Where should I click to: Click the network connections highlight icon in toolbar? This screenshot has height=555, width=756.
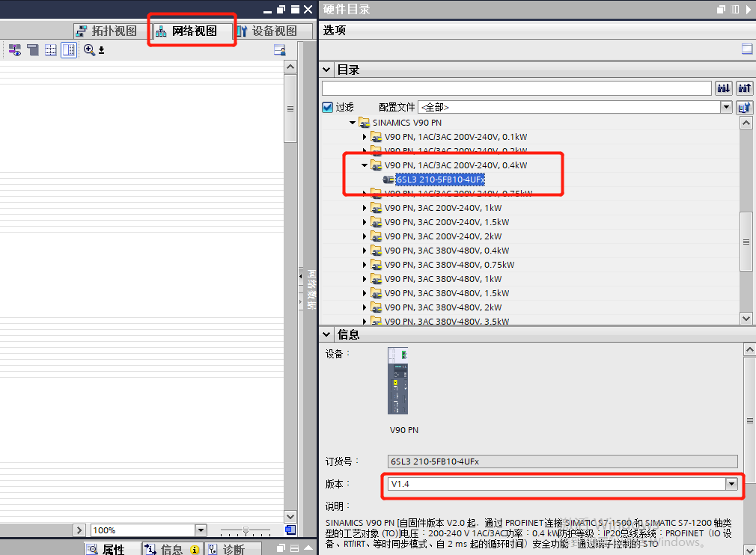[14, 50]
